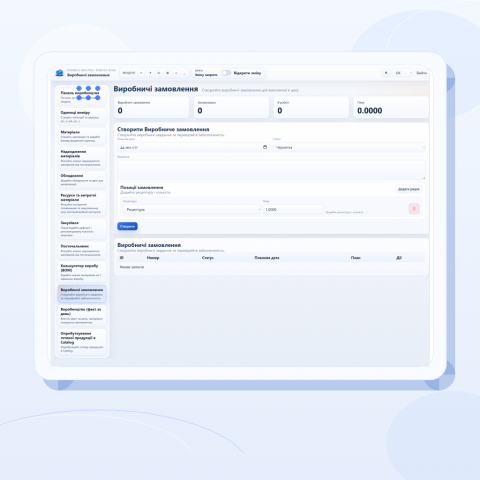Image resolution: width=480 pixels, height=480 pixels.
Task: Select 'Матеріали' in the sidebar
Action: tap(82, 136)
